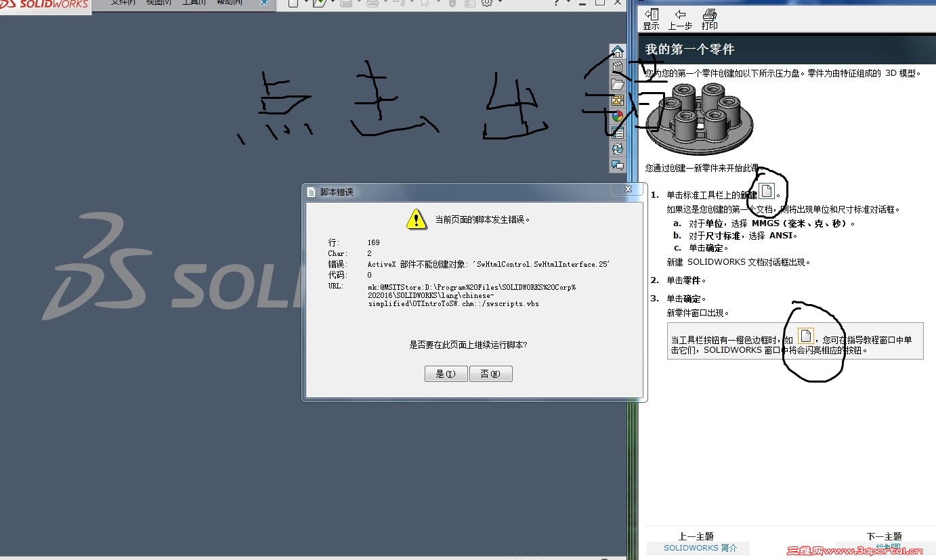Click the pressure plate part image

[699, 119]
